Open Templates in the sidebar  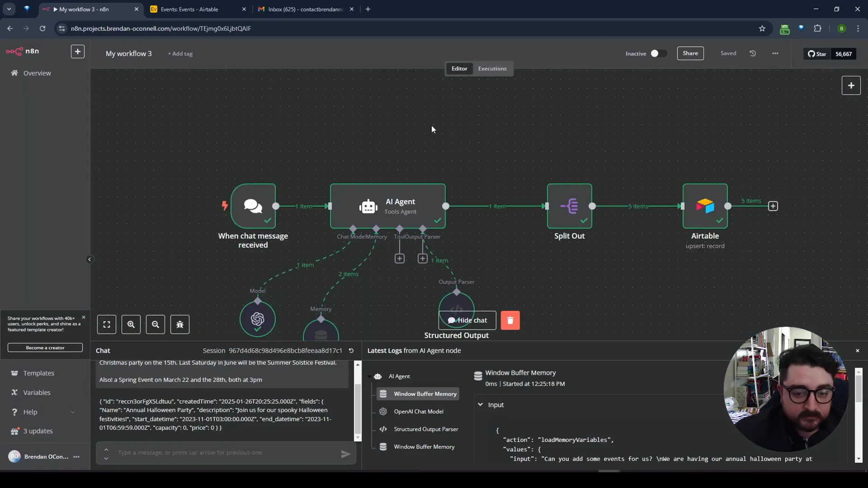(x=38, y=373)
